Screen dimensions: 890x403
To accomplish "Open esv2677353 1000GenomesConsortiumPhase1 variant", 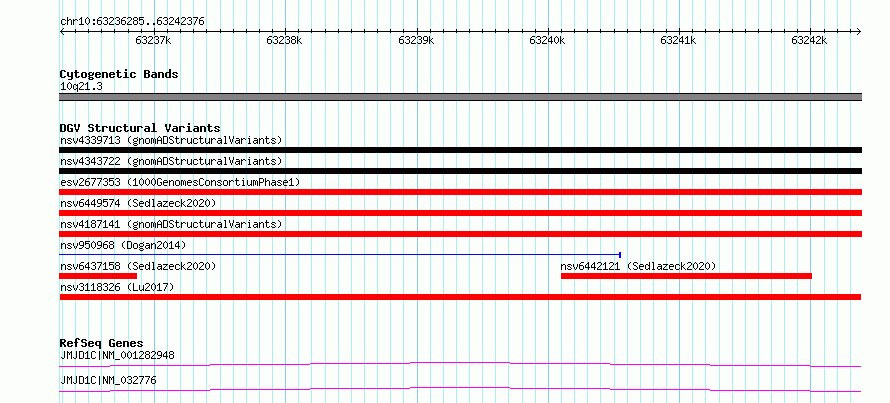I will 180,182.
